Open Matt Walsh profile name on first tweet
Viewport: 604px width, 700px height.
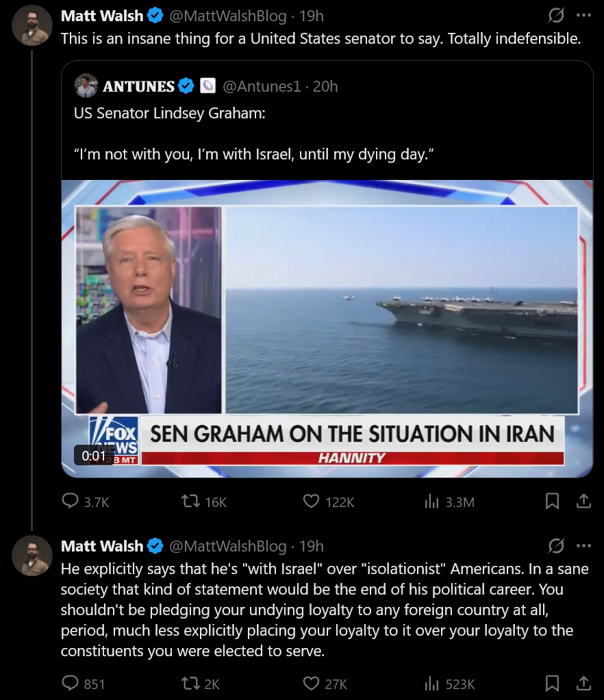pyautogui.click(x=102, y=16)
